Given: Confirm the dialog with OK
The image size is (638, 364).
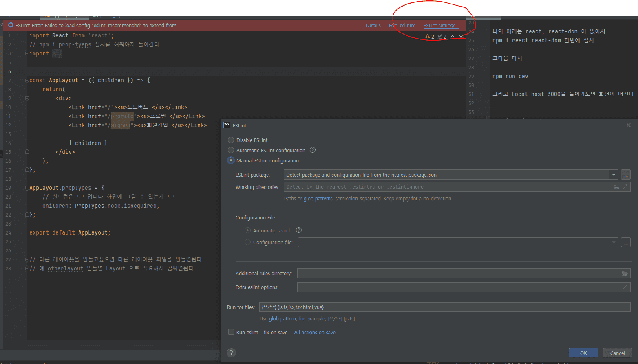Looking at the screenshot, I should click(x=583, y=353).
